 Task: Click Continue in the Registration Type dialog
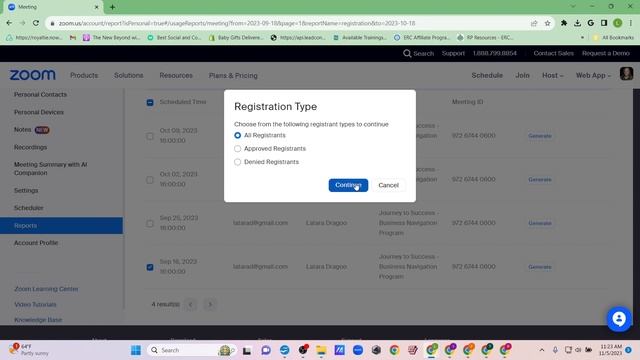(348, 185)
